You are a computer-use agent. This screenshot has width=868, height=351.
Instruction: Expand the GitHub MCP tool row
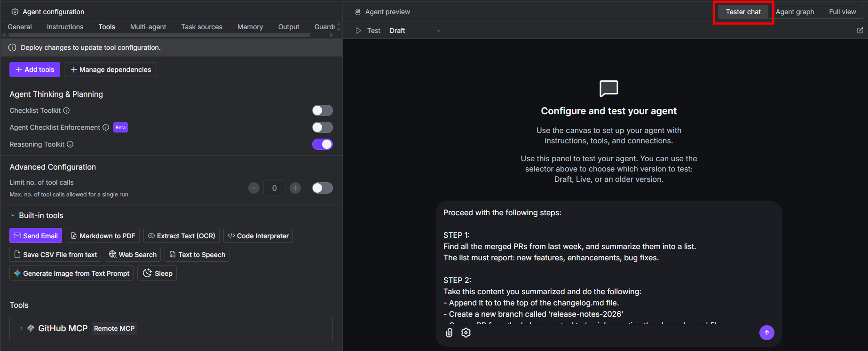[x=21, y=328]
